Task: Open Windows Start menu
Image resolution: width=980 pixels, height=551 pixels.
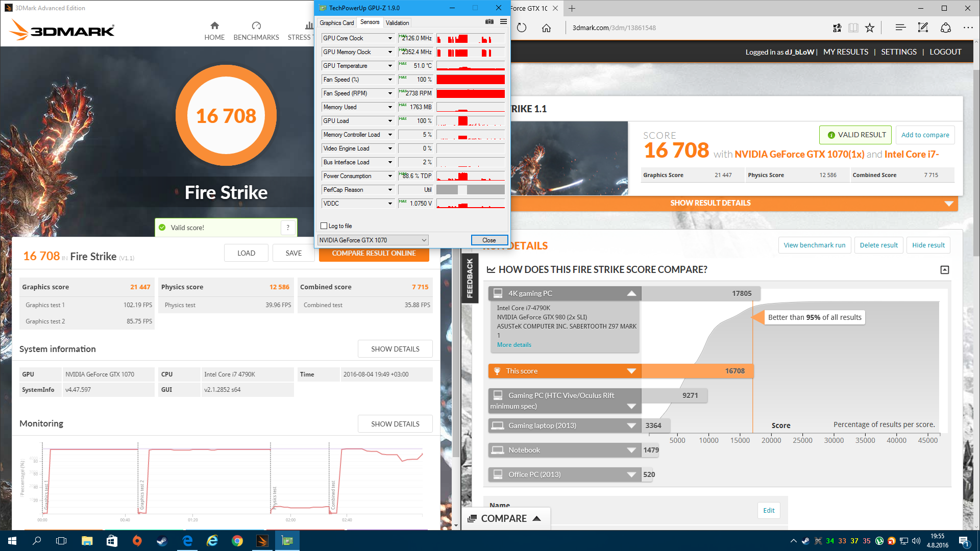Action: point(12,541)
